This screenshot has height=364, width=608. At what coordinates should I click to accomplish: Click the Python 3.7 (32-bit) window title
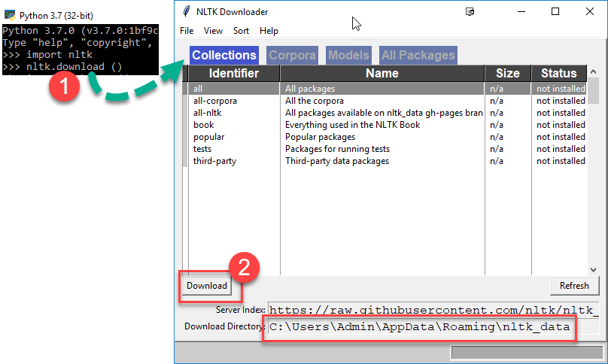point(56,16)
